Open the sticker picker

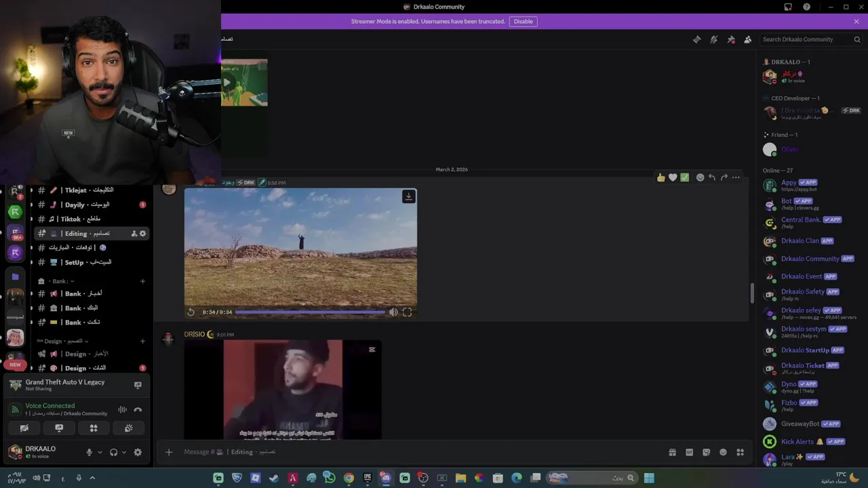tap(706, 452)
